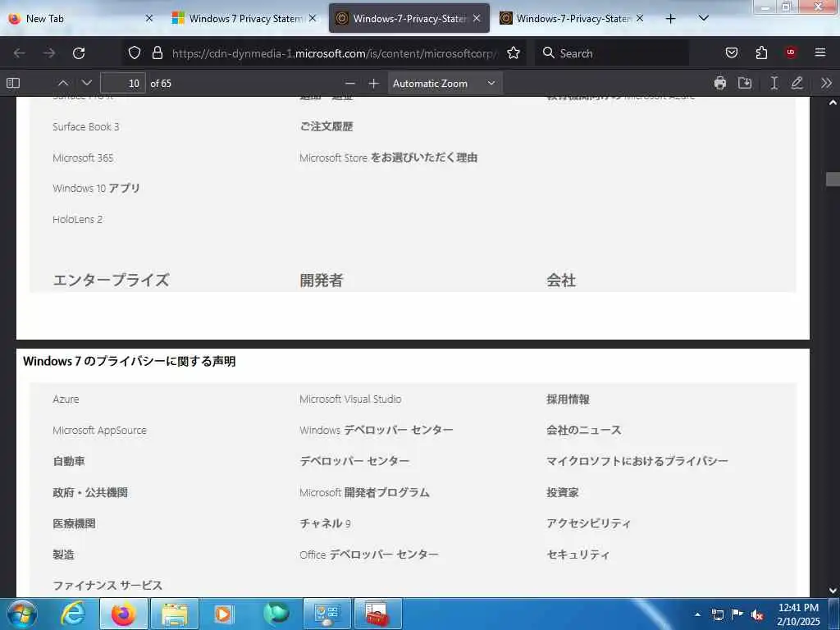Open the uBlock Origin extension icon
Viewport: 840px width, 630px height.
click(791, 52)
